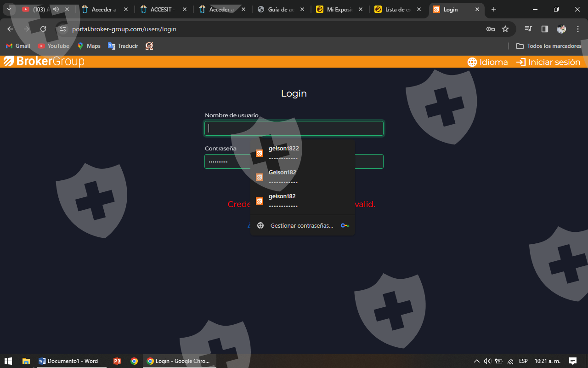The height and width of the screenshot is (368, 588).
Task: Open the Gmail bookmark
Action: (18, 46)
